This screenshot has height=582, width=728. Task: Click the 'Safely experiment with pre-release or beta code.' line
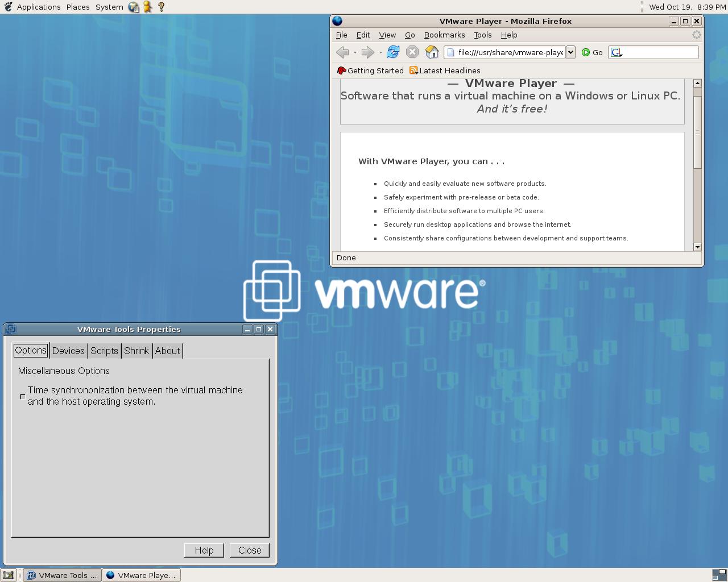point(461,197)
